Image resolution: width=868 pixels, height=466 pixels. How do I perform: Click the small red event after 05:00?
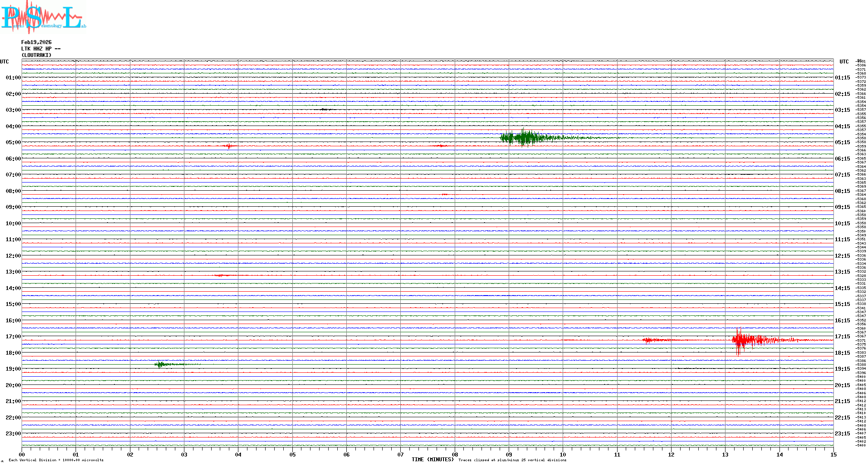229,146
